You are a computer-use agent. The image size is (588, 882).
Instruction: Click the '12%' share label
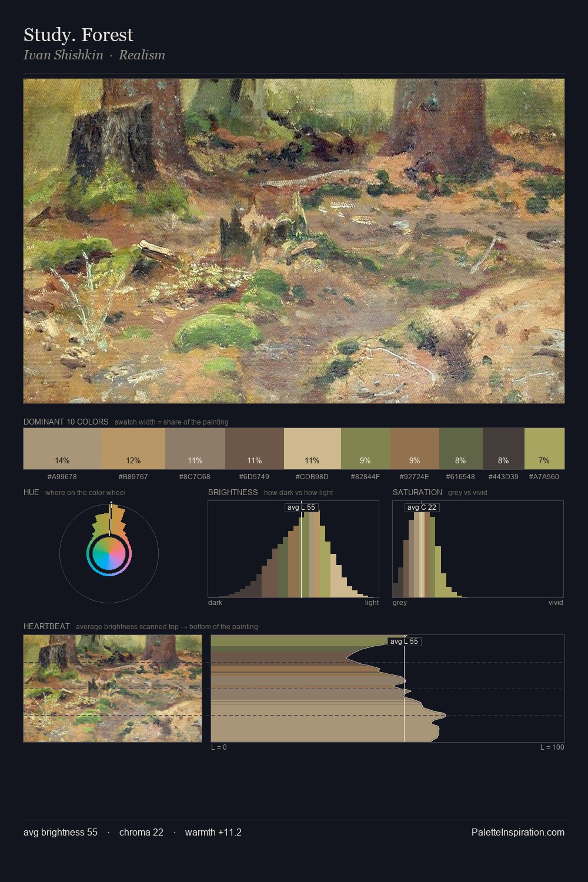pos(133,460)
